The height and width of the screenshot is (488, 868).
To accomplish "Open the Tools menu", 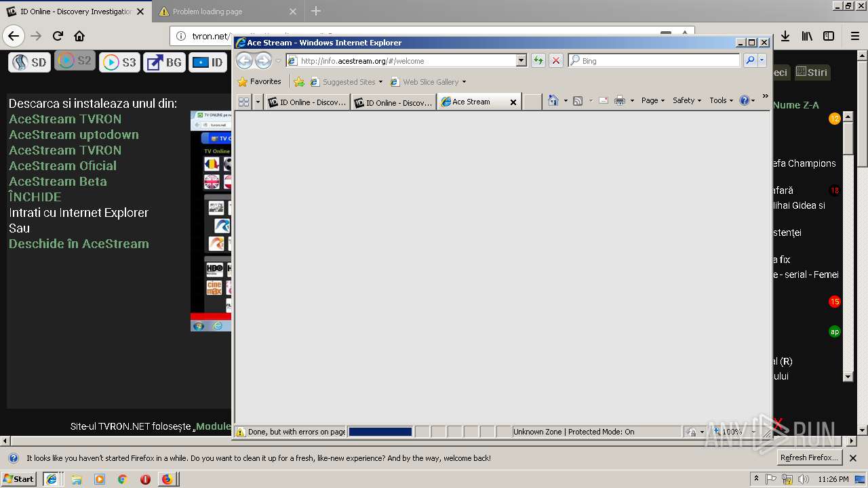I will click(x=722, y=100).
